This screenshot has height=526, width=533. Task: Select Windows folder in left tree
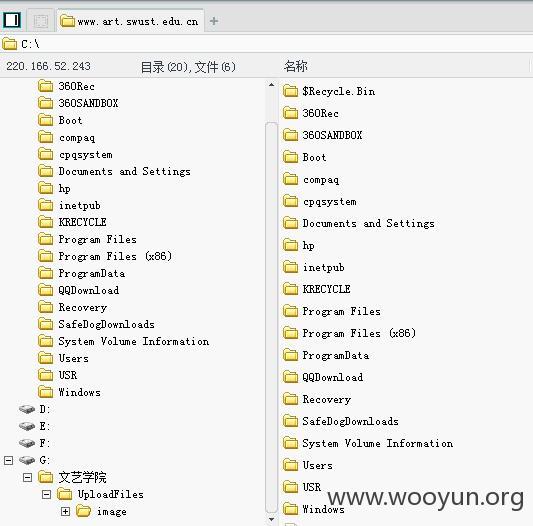pyautogui.click(x=70, y=392)
